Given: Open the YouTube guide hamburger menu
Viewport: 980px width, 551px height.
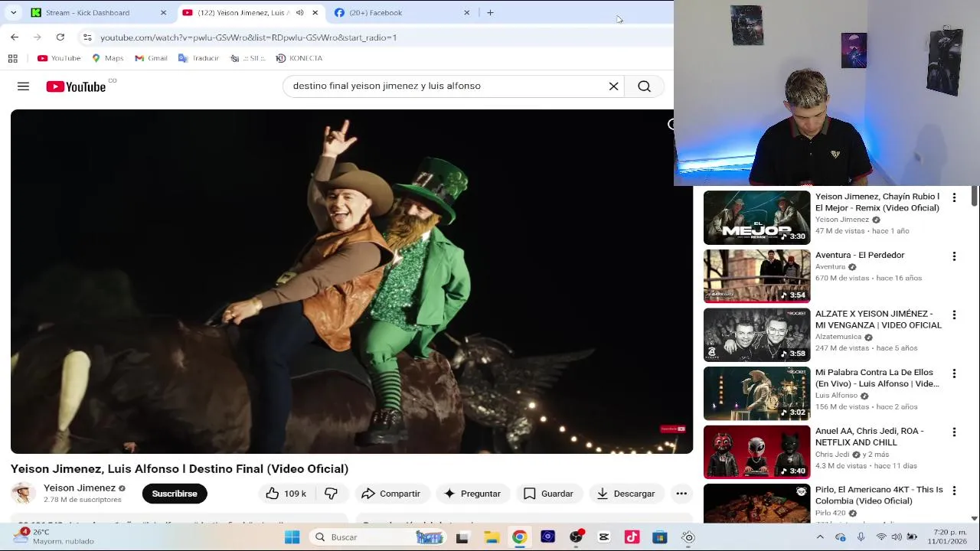Looking at the screenshot, I should click(23, 86).
